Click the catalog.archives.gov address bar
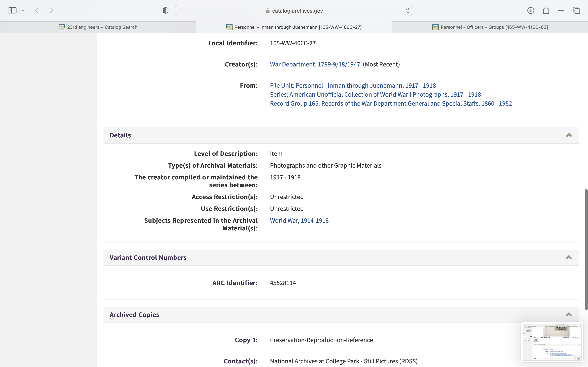 294,11
